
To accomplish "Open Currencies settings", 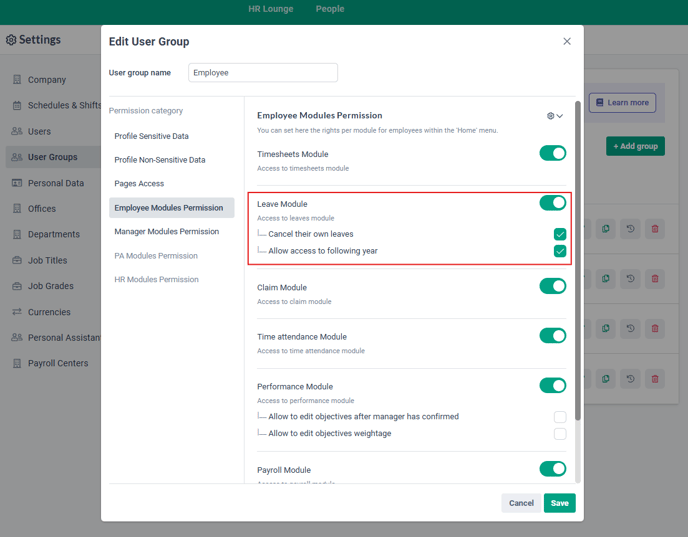I will 49,312.
